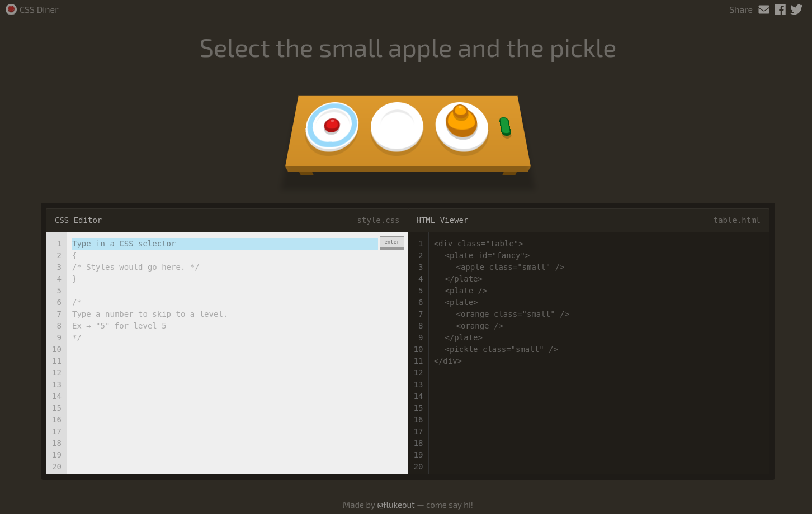The image size is (812, 514).
Task: Click the pickle class="small" markup line
Action: (501, 349)
